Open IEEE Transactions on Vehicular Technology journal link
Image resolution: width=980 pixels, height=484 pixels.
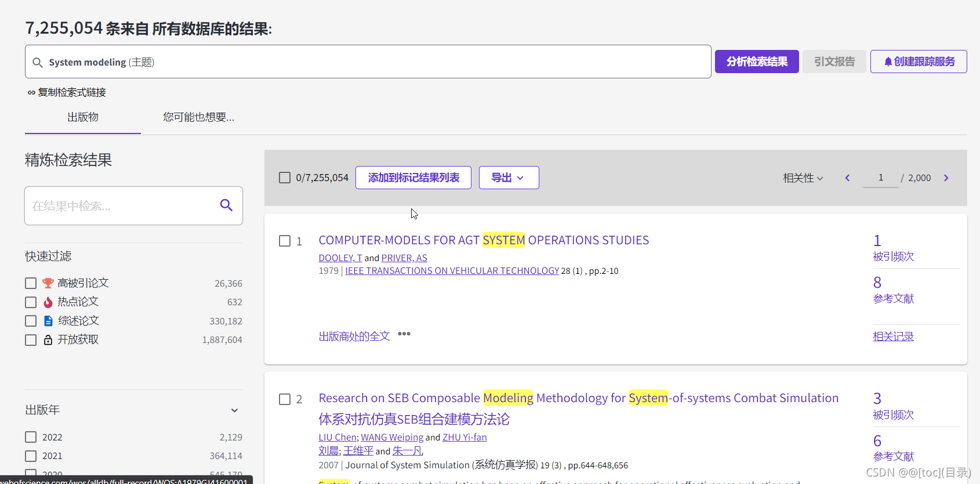452,271
